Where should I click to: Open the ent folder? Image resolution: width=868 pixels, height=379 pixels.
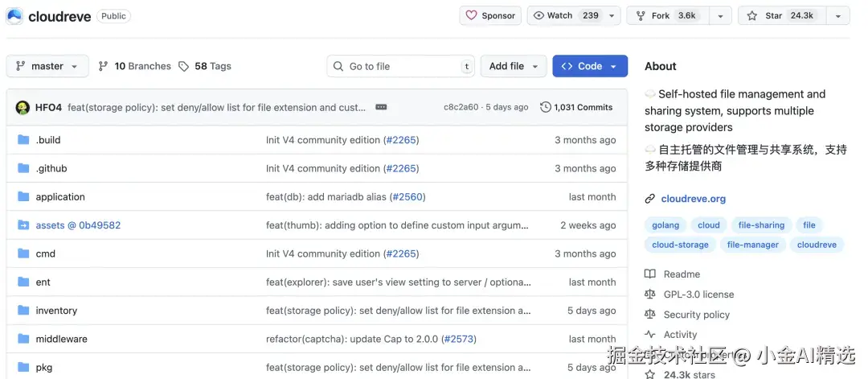tap(43, 282)
